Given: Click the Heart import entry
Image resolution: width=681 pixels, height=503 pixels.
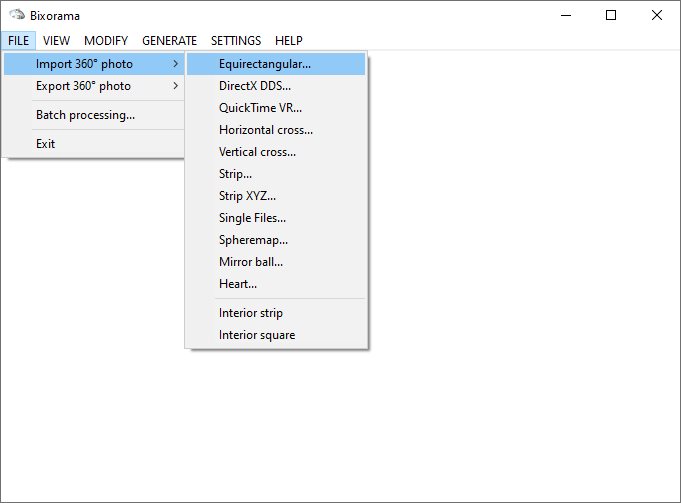Looking at the screenshot, I should (x=238, y=284).
